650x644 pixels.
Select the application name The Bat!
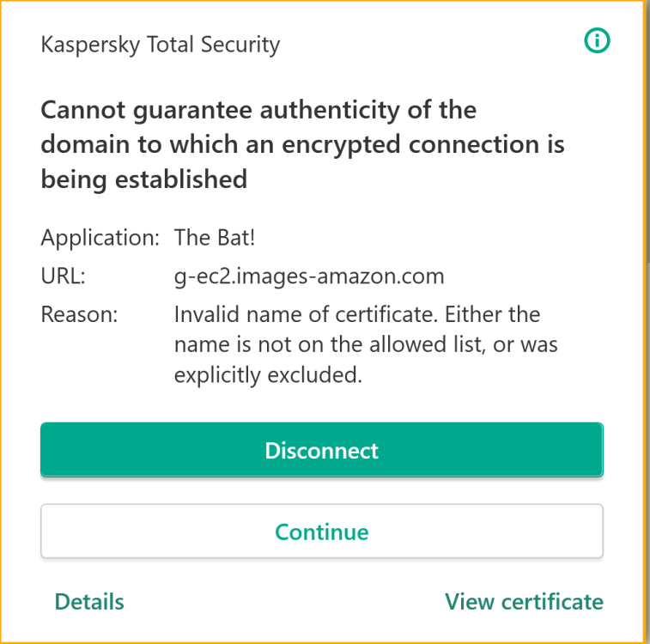point(215,238)
